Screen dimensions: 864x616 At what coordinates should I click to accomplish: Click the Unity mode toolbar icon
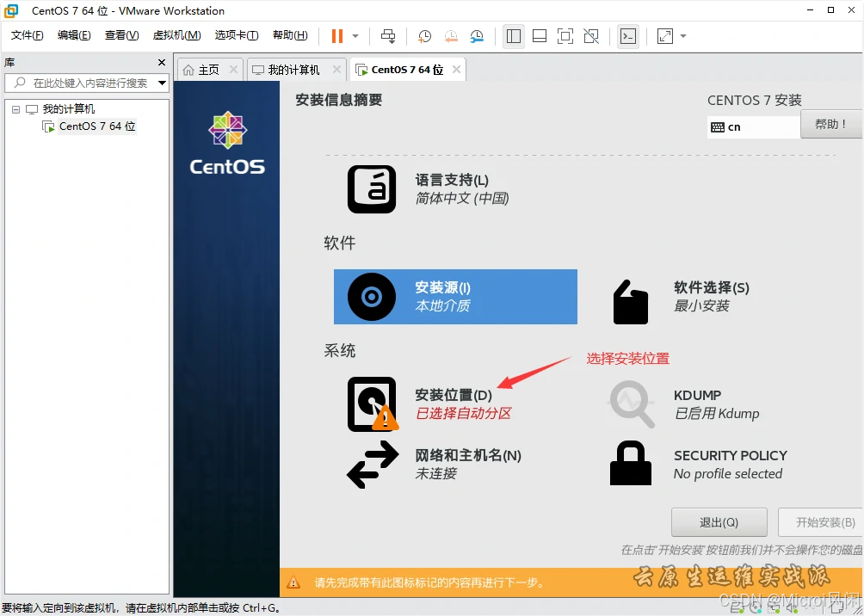(591, 36)
